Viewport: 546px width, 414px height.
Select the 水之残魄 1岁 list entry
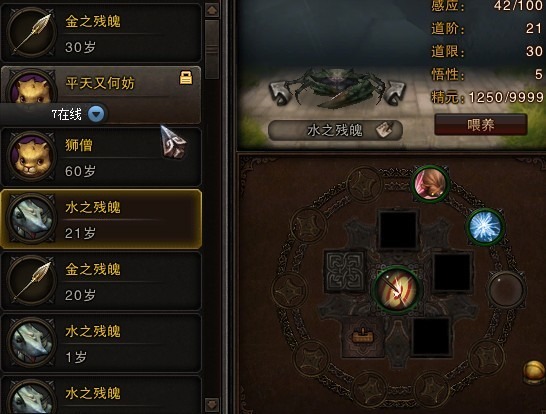[x=101, y=343]
